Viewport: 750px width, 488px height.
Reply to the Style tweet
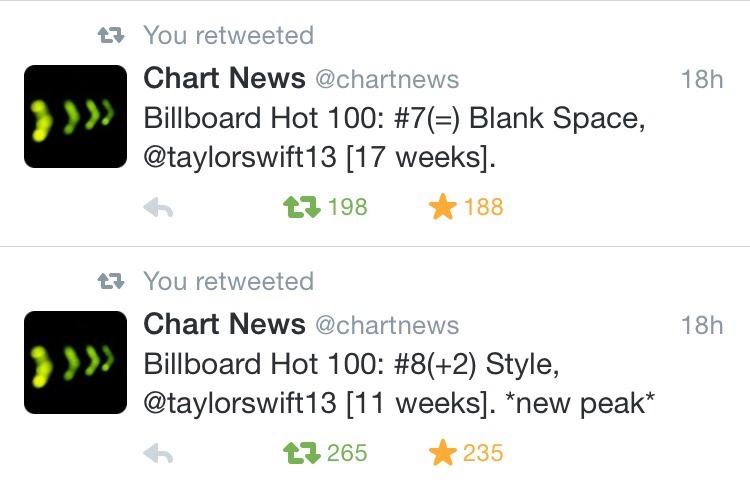(x=158, y=453)
